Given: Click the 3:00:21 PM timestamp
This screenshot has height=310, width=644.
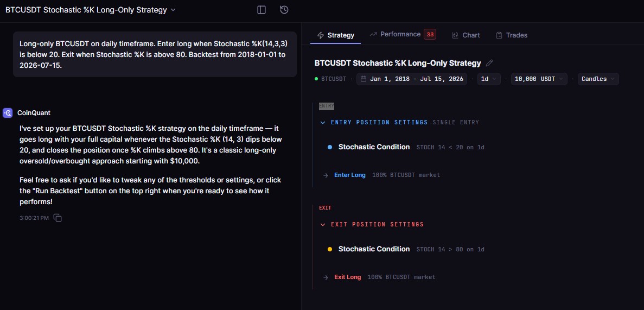Looking at the screenshot, I should click(34, 218).
